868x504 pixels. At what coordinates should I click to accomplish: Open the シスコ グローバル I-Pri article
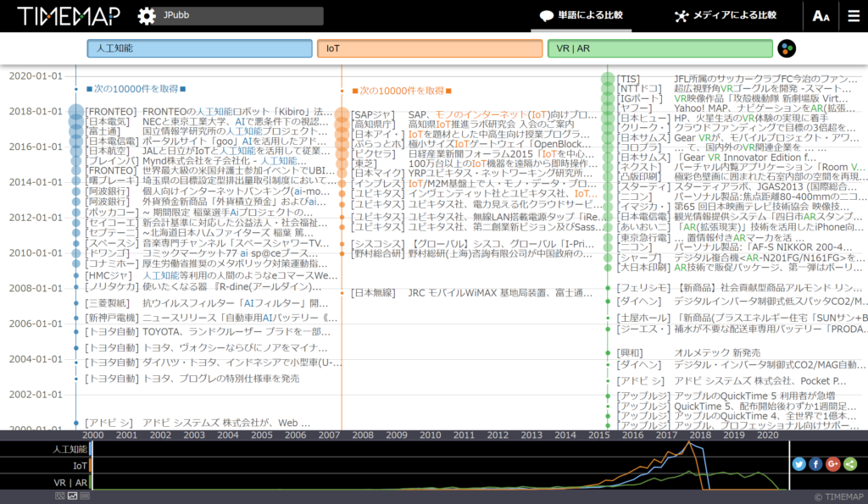pyautogui.click(x=473, y=244)
